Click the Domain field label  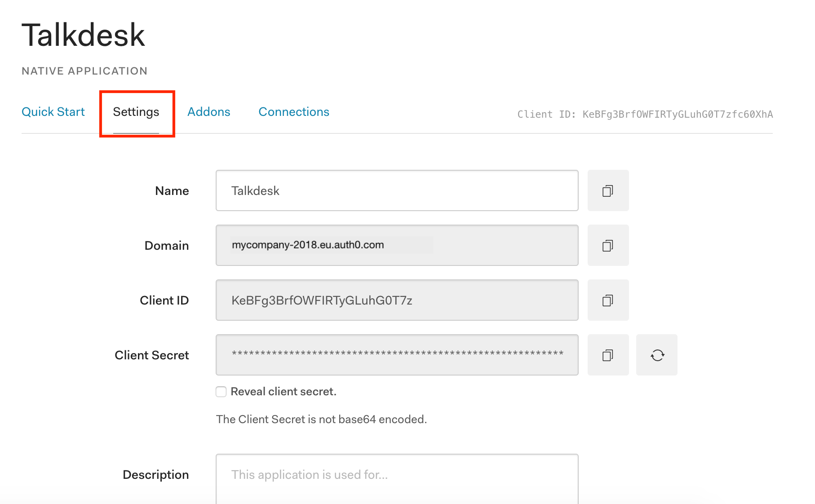167,246
